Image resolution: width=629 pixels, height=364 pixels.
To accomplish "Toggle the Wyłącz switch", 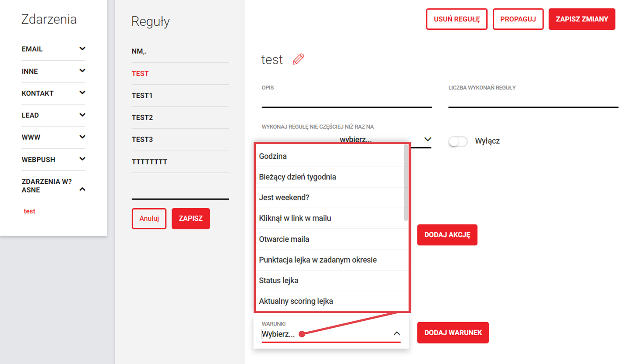I will (458, 141).
